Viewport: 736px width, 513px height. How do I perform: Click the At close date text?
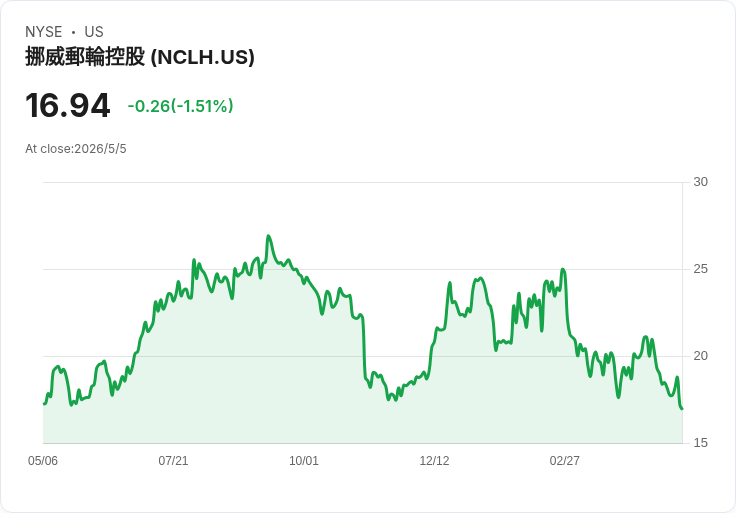tap(76, 149)
